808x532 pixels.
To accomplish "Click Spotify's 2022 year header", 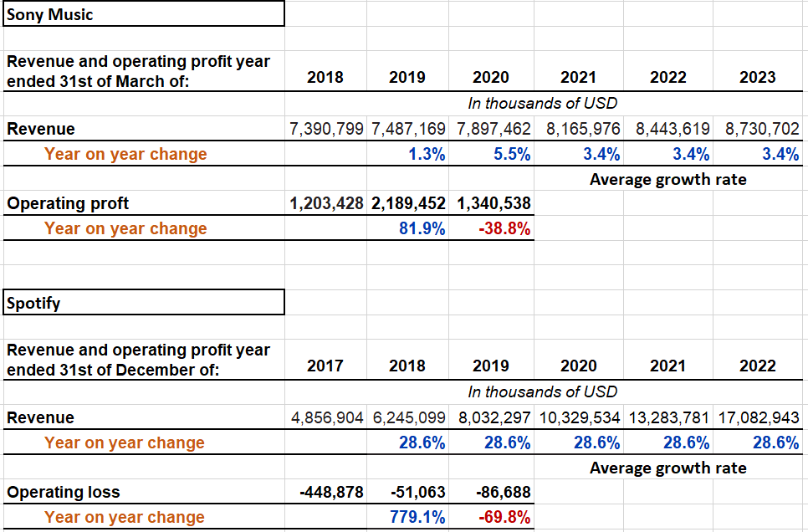I will click(758, 366).
